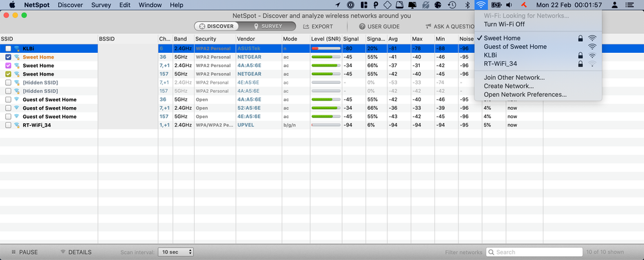Select the UPVEL vendor cell
Image resolution: width=644 pixels, height=260 pixels.
click(246, 125)
